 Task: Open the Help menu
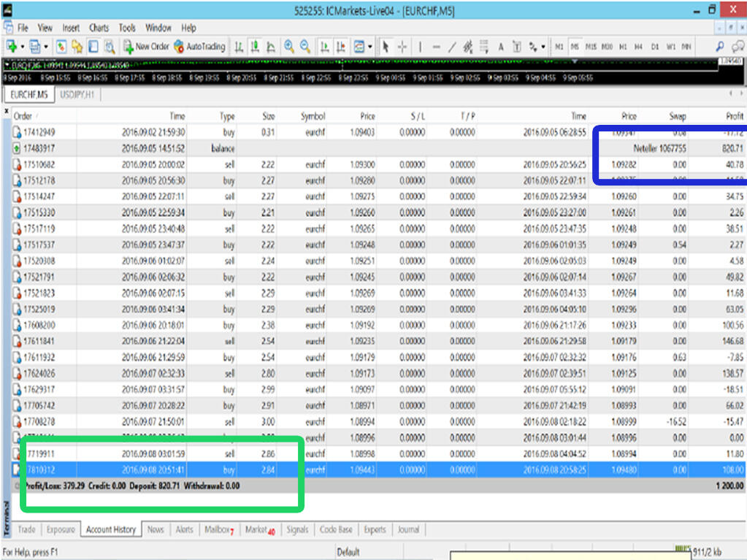pos(188,28)
